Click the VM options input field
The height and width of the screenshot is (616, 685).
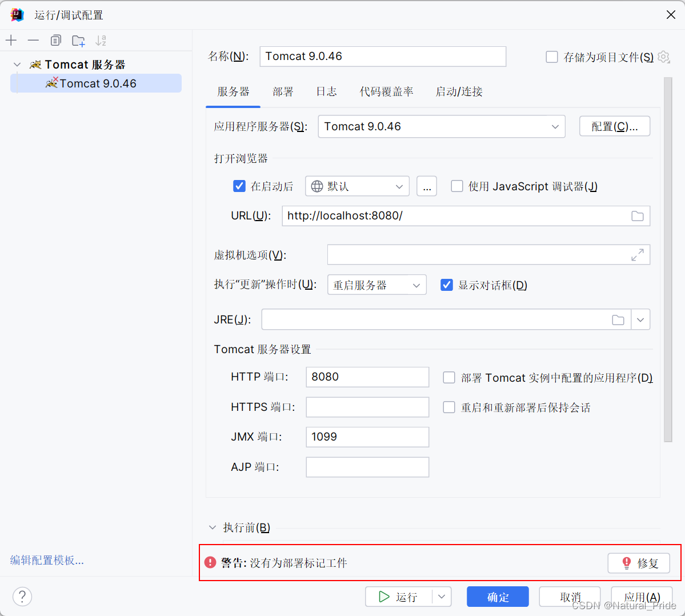point(488,255)
